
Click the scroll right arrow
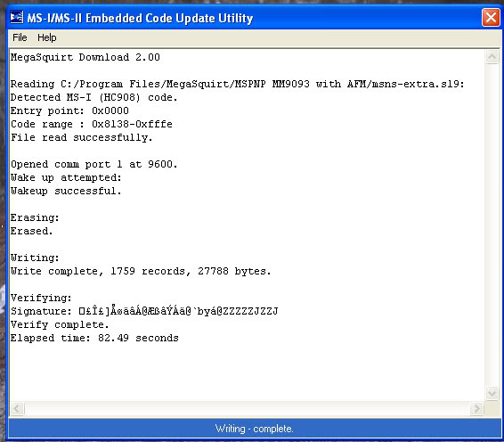pos(476,409)
